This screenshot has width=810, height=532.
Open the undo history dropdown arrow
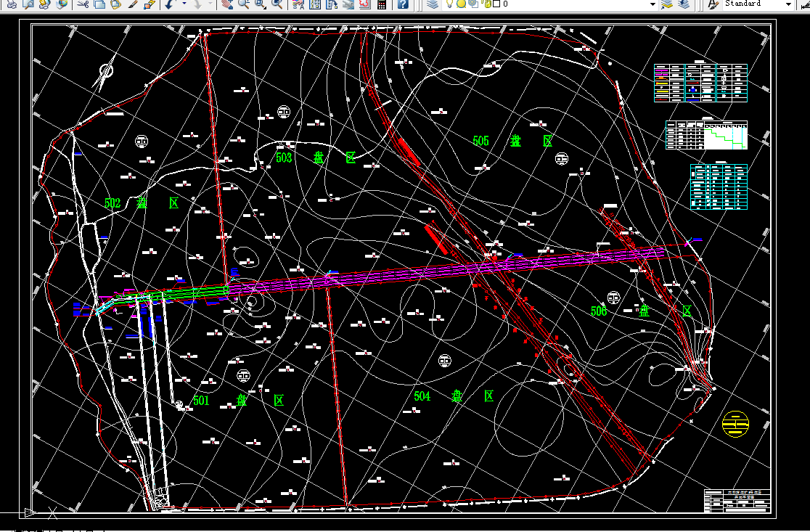click(184, 4)
